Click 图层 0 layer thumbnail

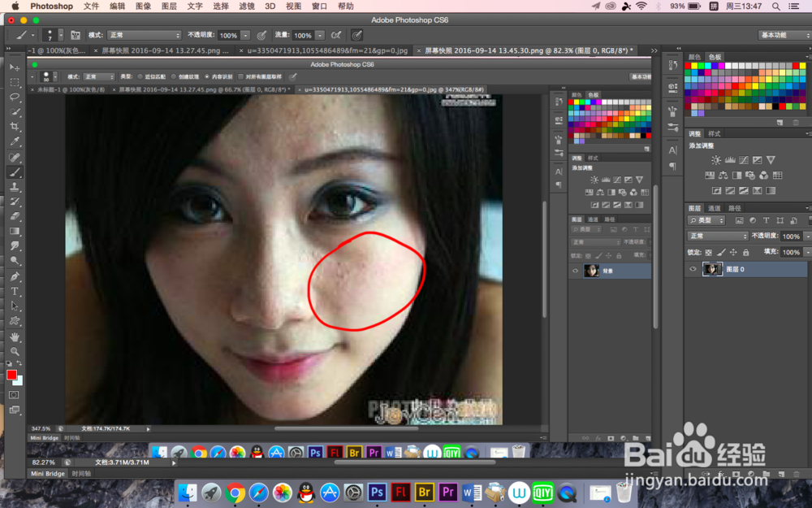pyautogui.click(x=712, y=269)
